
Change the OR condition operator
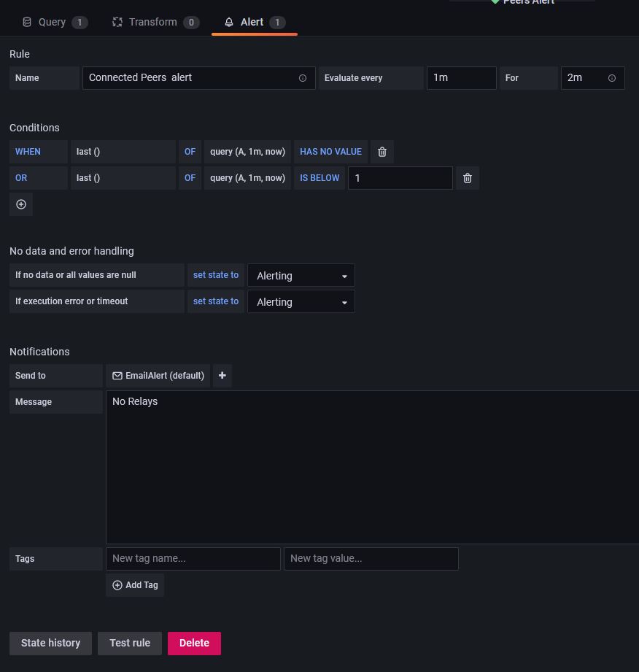(21, 178)
